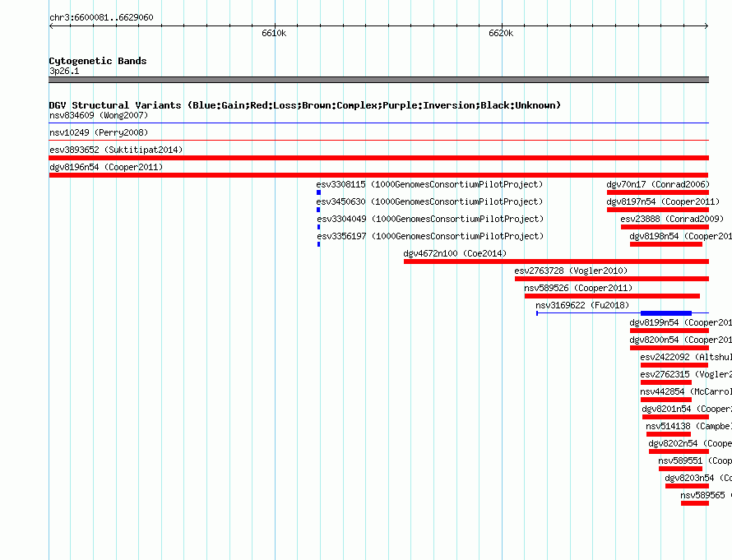
Task: Open the esv2763728 (Vogler2010) label
Action: tap(571, 271)
